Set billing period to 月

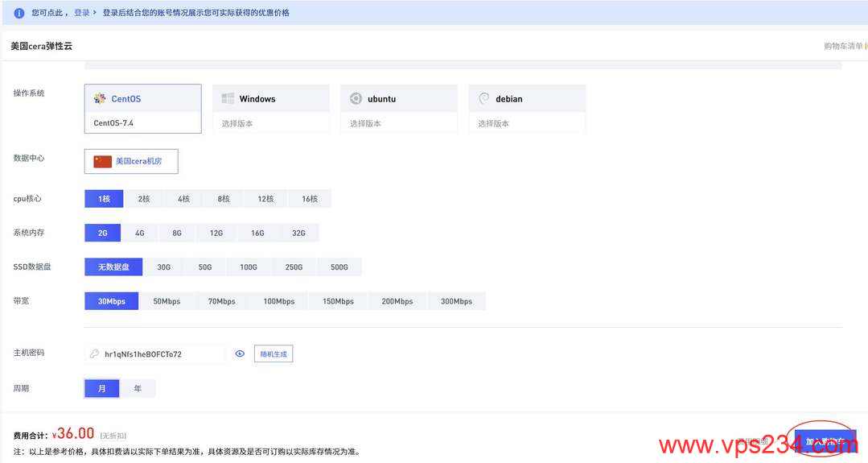click(102, 388)
